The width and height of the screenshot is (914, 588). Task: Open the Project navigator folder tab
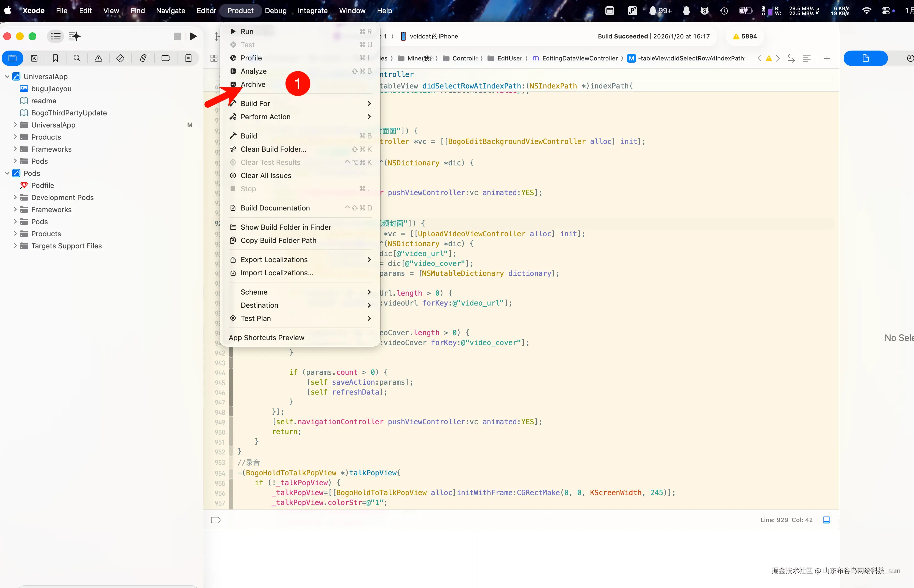coord(13,58)
